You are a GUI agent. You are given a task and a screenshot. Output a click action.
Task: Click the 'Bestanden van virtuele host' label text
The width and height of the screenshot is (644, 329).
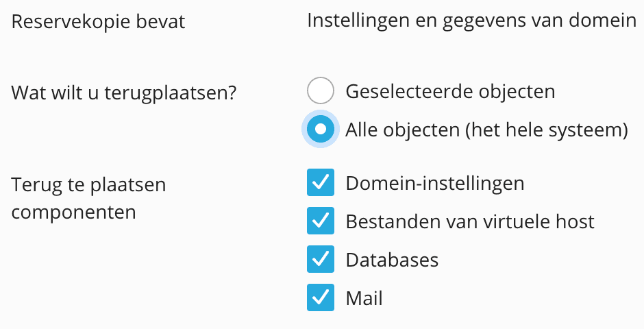tap(470, 221)
